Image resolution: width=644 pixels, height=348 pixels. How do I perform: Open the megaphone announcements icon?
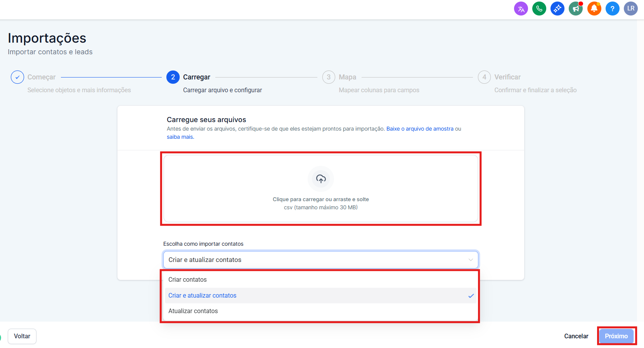[x=576, y=9]
